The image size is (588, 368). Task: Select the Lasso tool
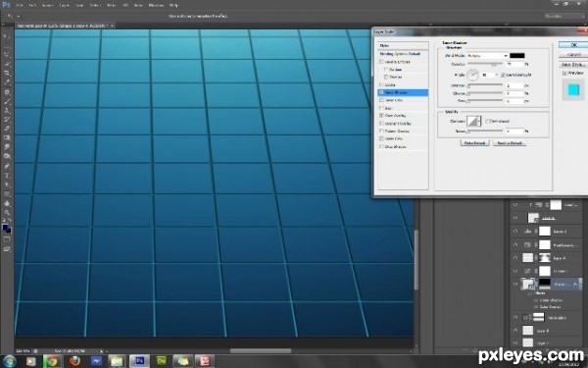click(7, 55)
